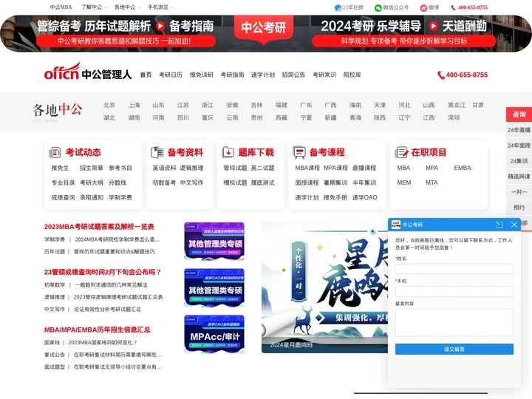This screenshot has width=532, height=399.
Task: Click the 题库下载 download icon
Action: [228, 152]
